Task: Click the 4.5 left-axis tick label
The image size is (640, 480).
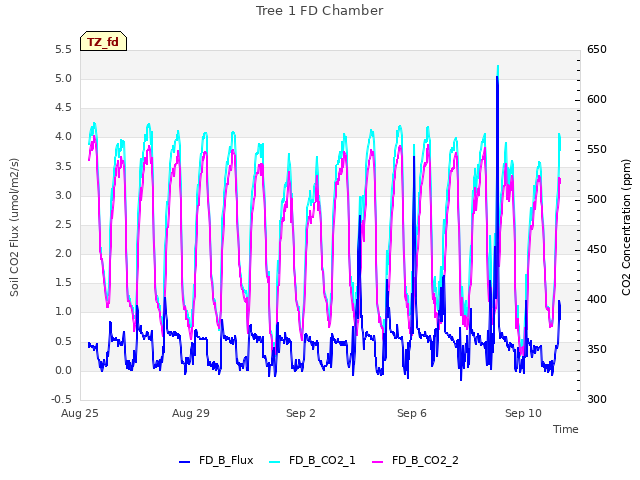Action: [63, 108]
